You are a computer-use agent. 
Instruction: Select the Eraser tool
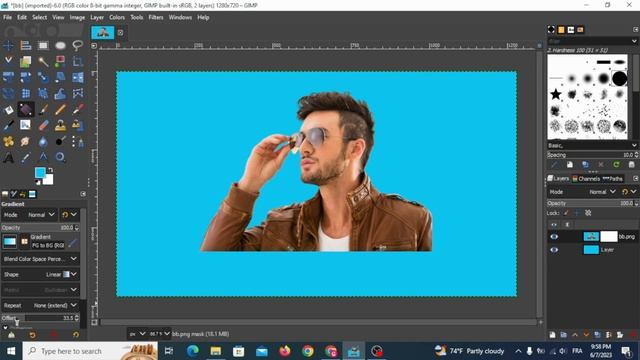click(x=43, y=125)
